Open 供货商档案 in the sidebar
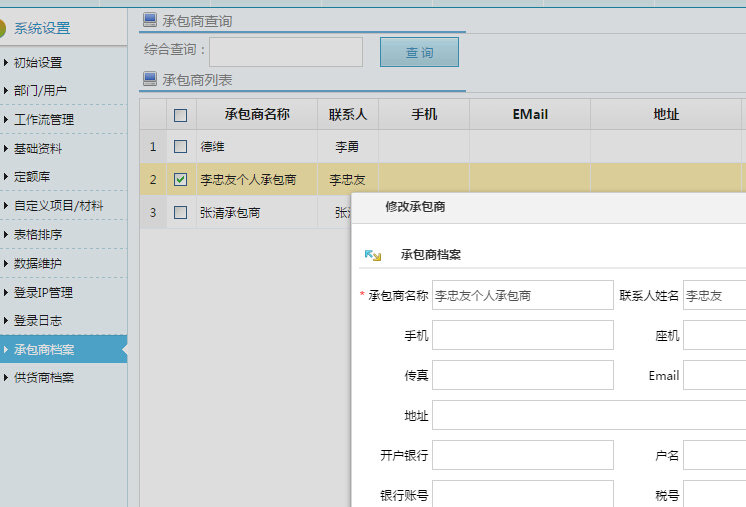This screenshot has height=507, width=746. coord(43,378)
